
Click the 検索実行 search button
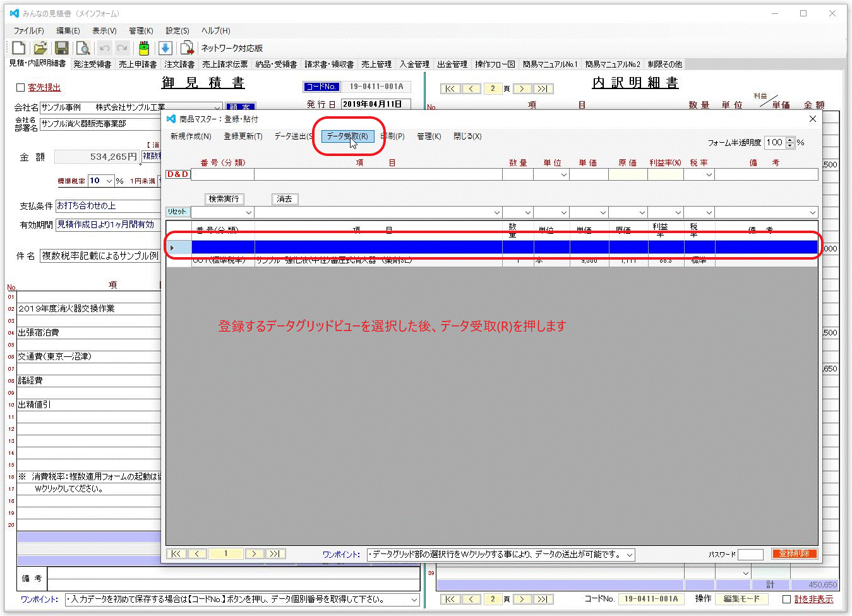[224, 199]
